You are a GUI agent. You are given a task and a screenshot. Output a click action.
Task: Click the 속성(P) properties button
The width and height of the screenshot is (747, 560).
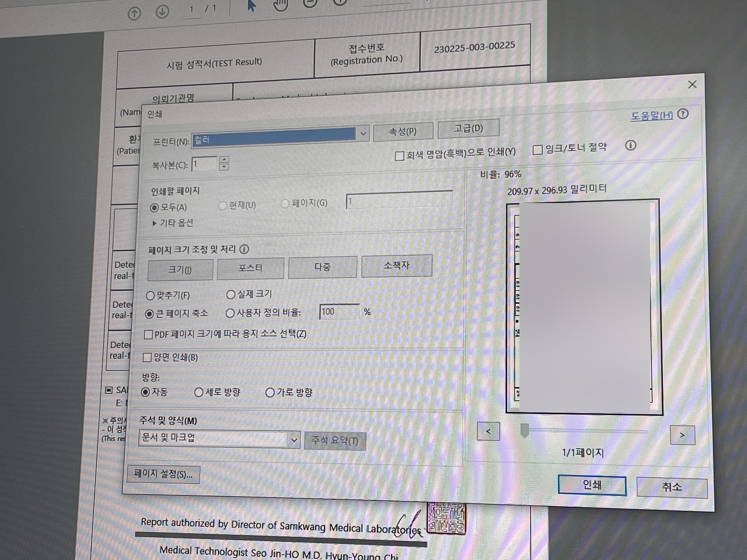403,131
